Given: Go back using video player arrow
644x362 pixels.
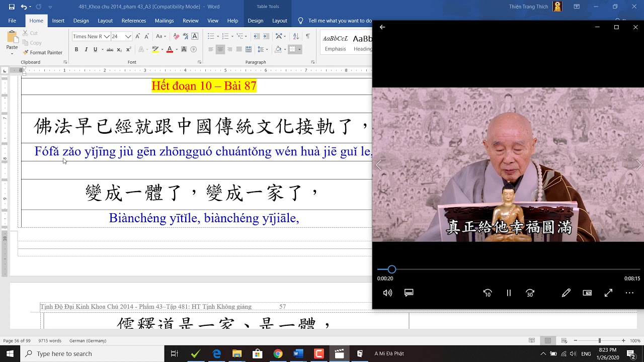Looking at the screenshot, I should tap(382, 27).
